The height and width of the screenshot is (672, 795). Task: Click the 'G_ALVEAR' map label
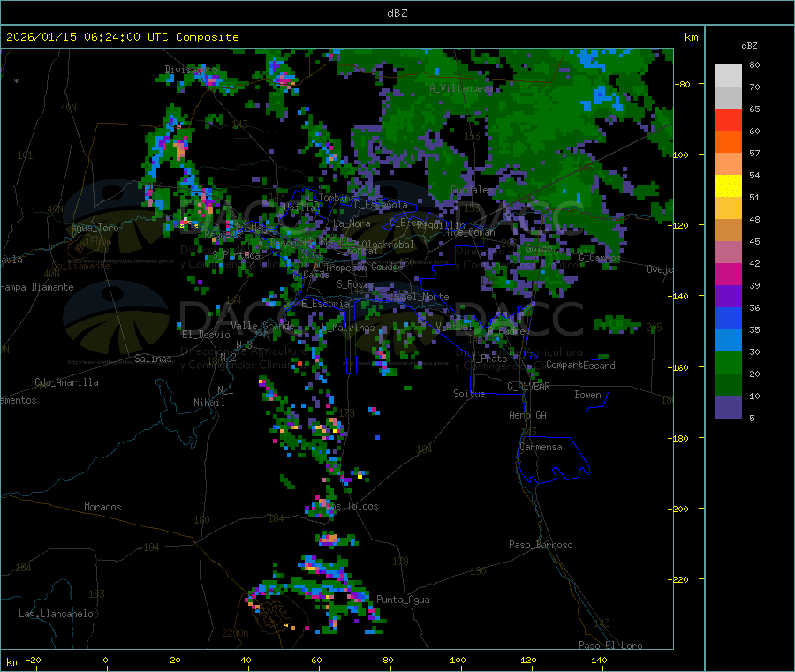coord(528,387)
